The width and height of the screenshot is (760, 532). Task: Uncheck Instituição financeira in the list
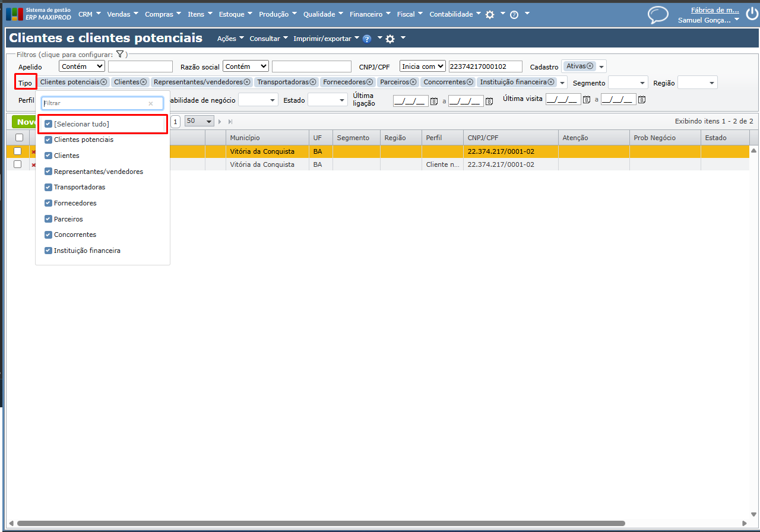(x=49, y=251)
